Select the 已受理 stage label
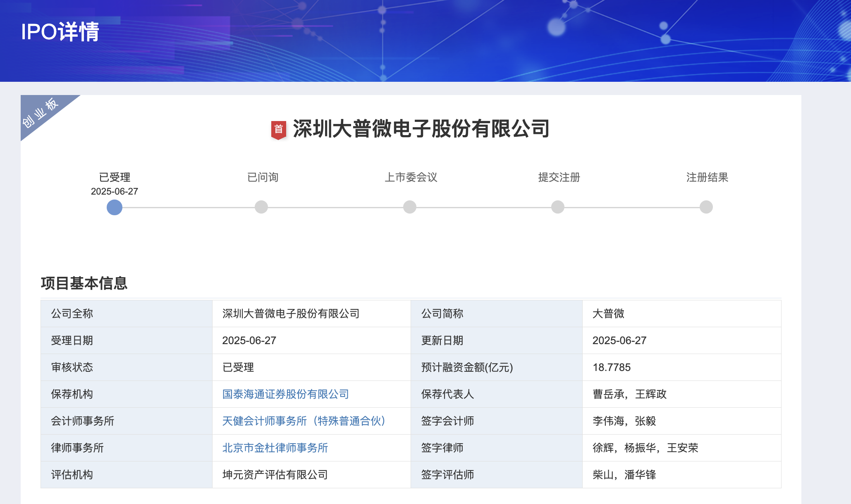Viewport: 851px width, 504px height. pyautogui.click(x=115, y=177)
